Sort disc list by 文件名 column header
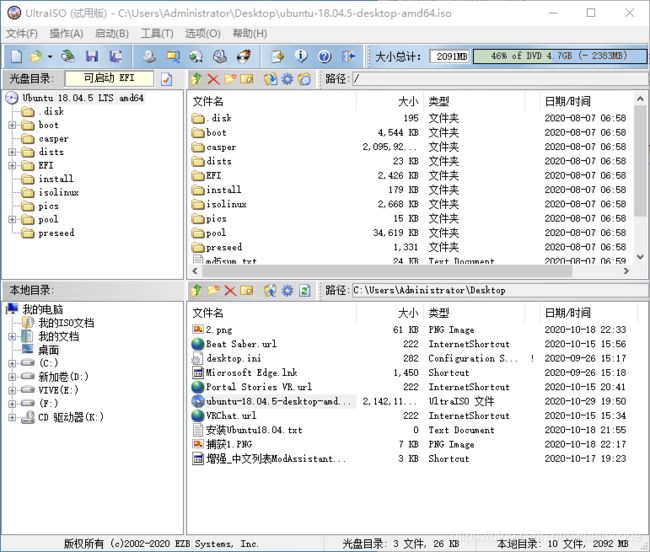Screen dimensions: 650x552 273,102
